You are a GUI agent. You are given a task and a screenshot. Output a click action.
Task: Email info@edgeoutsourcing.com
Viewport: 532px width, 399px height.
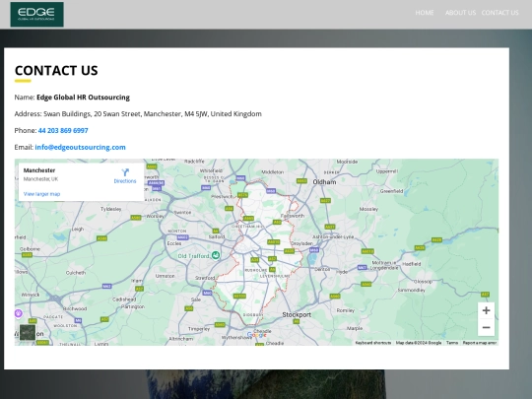click(80, 147)
